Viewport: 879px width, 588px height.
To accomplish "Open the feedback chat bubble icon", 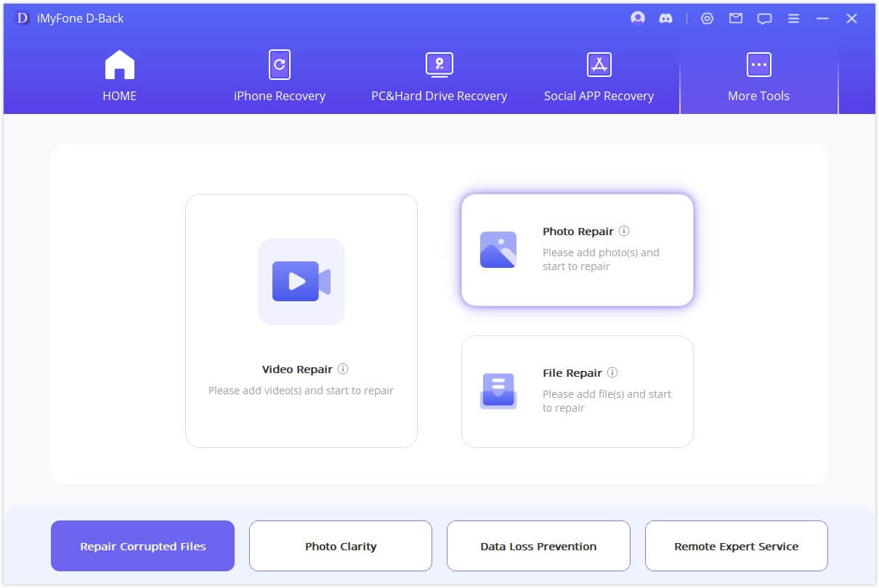I will (x=764, y=19).
